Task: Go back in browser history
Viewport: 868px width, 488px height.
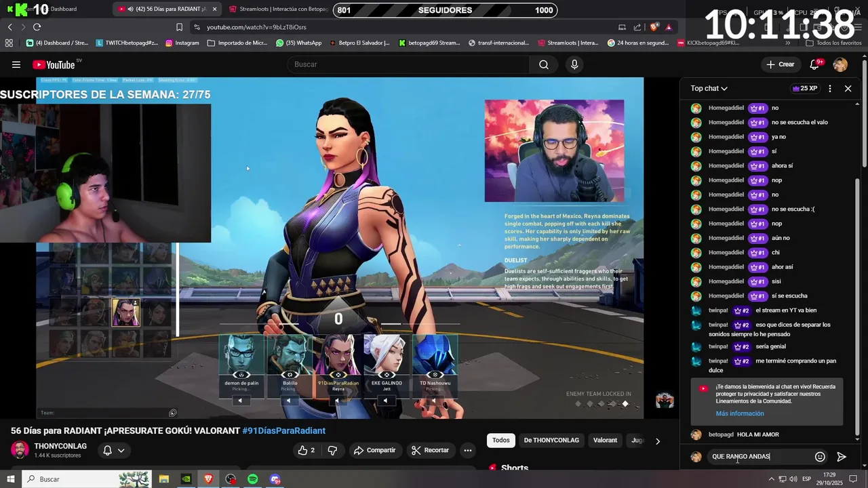Action: [9, 27]
